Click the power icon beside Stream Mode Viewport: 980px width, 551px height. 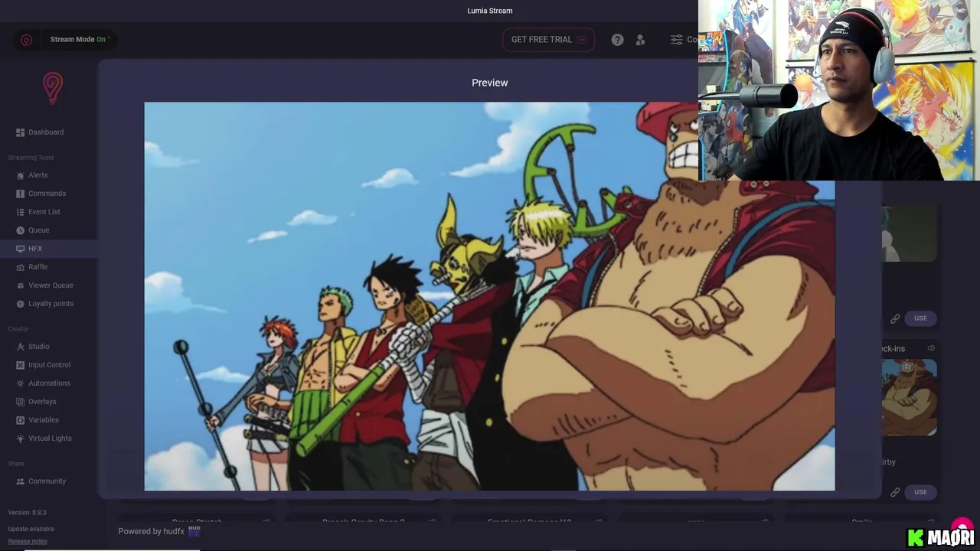click(x=26, y=40)
